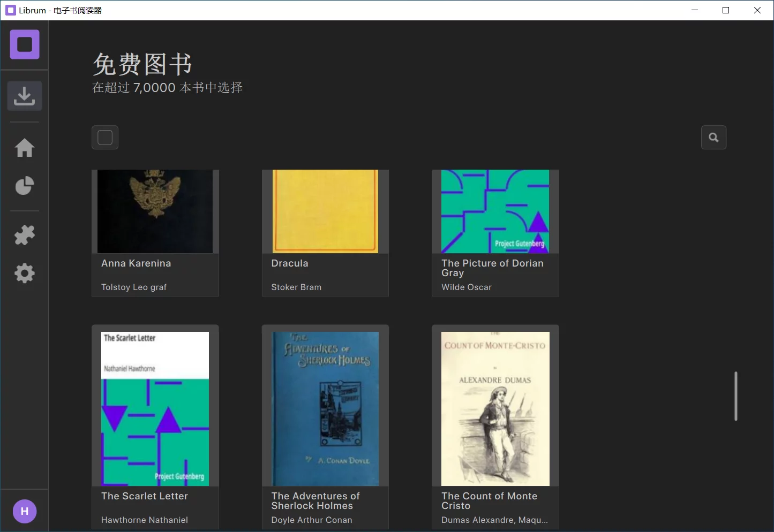Open the add-ons puzzle page
Viewport: 774px width, 532px height.
[25, 235]
